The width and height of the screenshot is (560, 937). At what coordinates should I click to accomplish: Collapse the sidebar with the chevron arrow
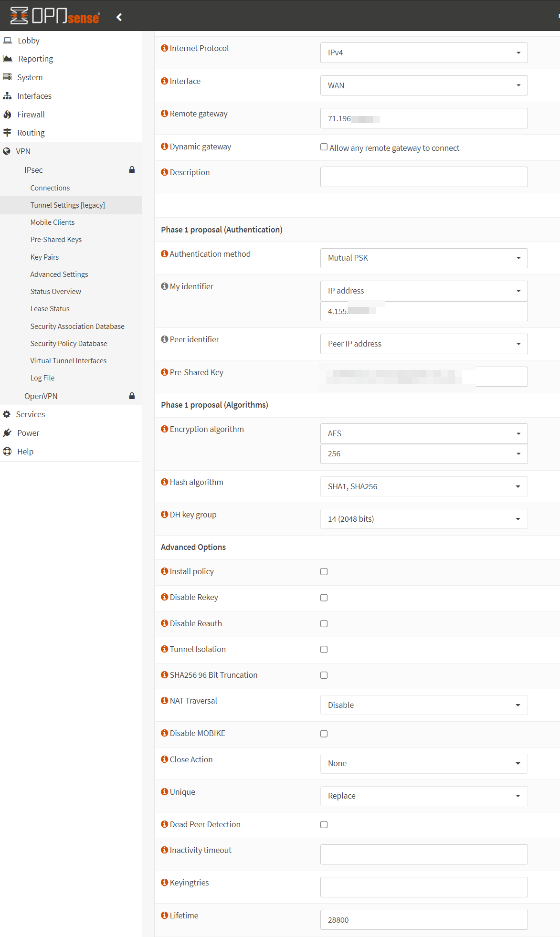click(x=119, y=17)
